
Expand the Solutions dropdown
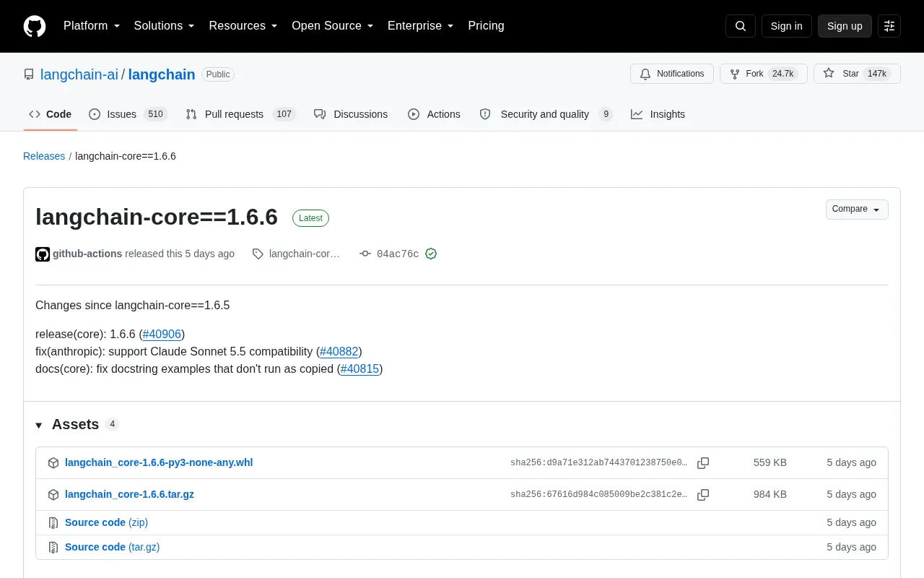165,26
